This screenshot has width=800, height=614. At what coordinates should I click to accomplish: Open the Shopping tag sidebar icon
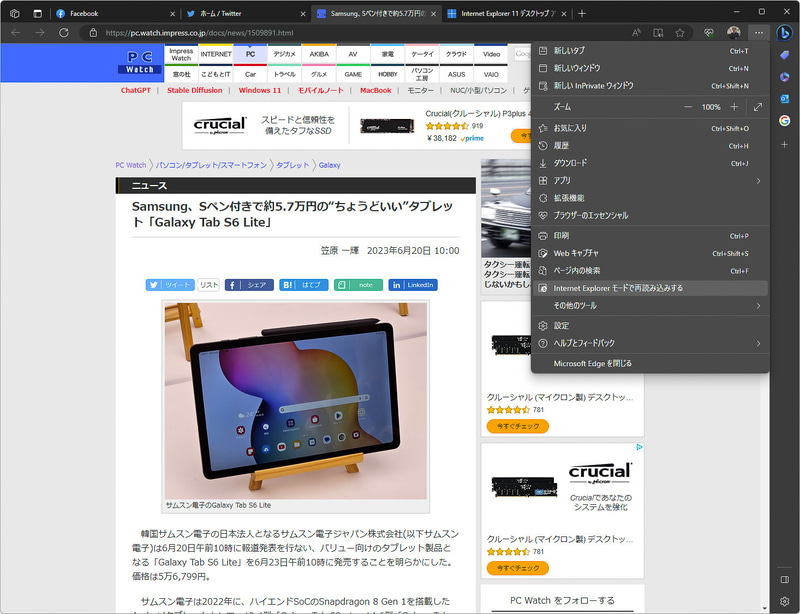pos(785,55)
